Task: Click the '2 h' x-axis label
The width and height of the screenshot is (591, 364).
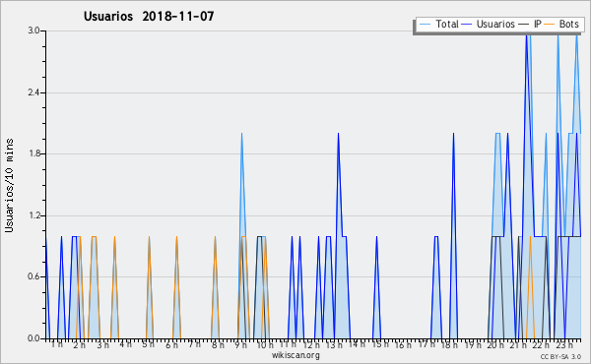Action: click(x=79, y=344)
